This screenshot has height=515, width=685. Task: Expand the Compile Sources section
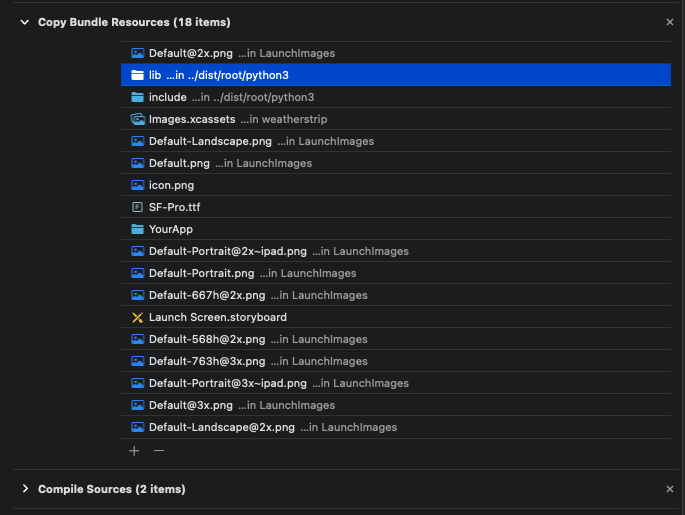[x=25, y=489]
